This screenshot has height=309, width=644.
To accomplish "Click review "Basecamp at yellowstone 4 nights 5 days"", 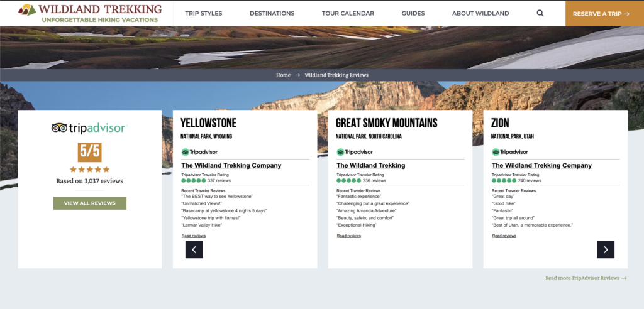I will click(x=225, y=210).
